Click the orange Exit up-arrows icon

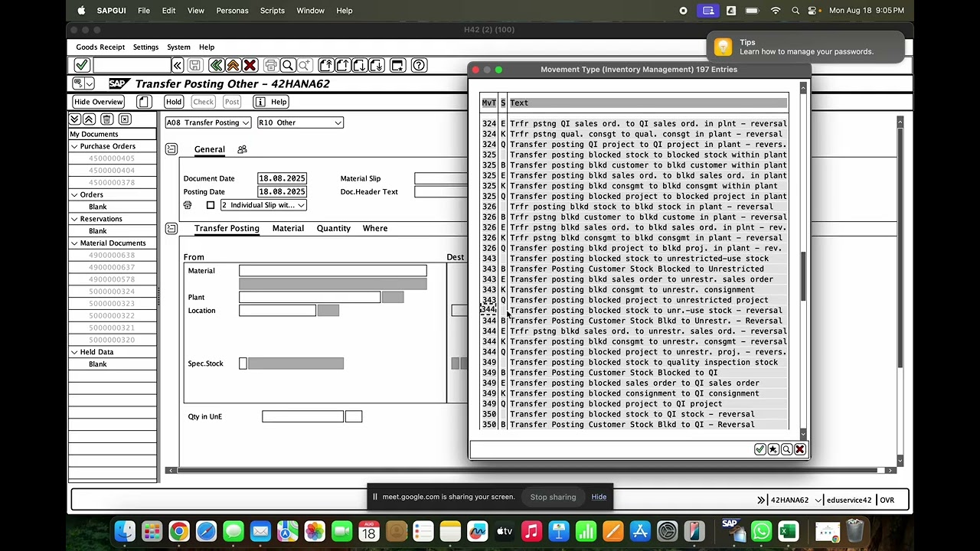pos(233,66)
